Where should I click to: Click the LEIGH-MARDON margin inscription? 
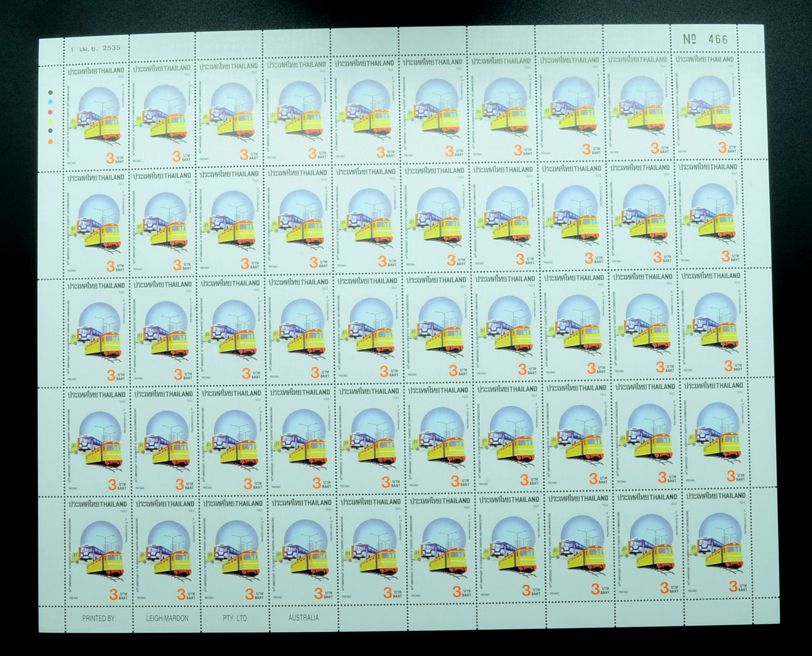coord(167,618)
